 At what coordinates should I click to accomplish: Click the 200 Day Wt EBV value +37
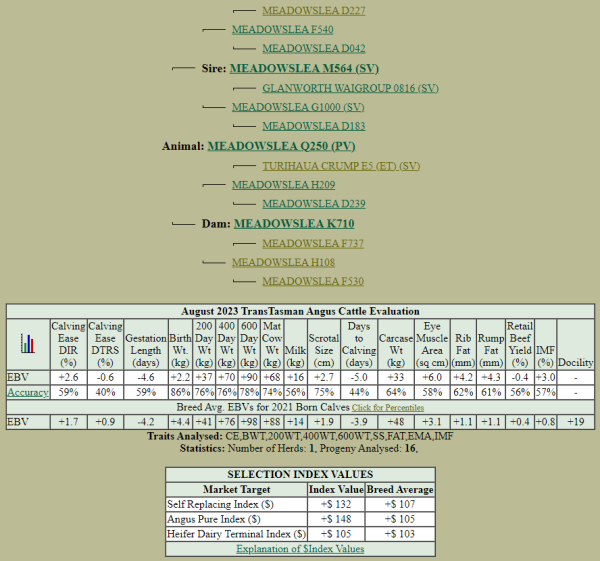[x=204, y=377]
